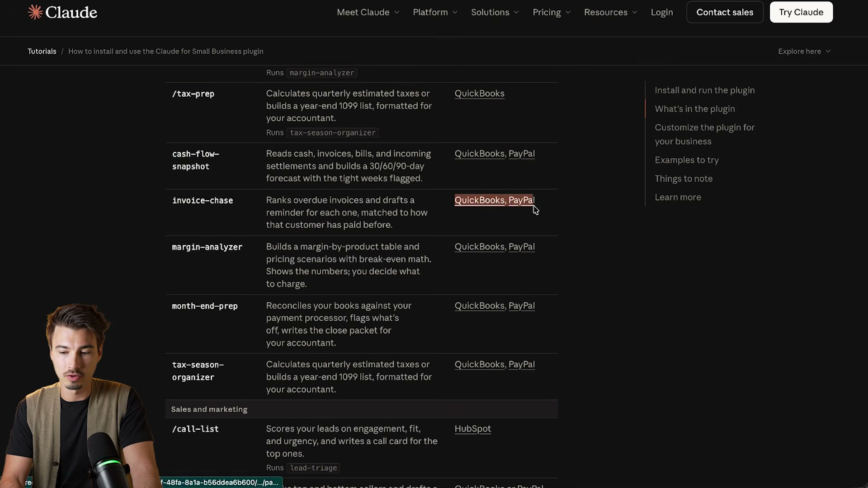Click the invoice-chase skill name
This screenshot has height=488, width=868.
pyautogui.click(x=202, y=200)
